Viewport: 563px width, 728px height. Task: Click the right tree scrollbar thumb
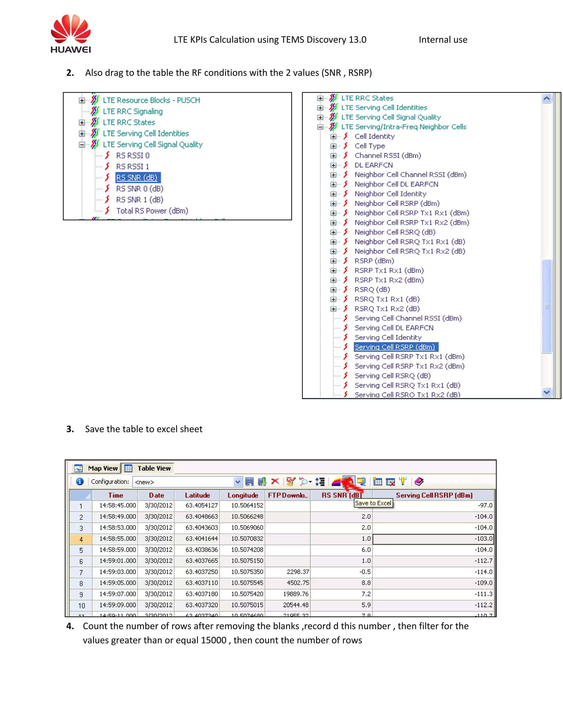coord(547,306)
